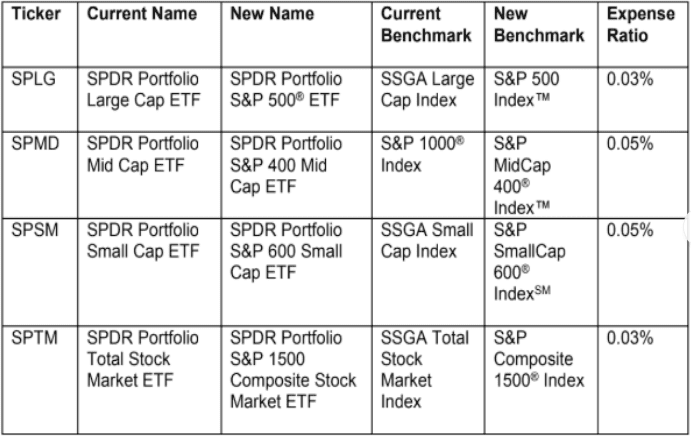Select SPDR Portfolio S&P 500 ETF cell
The height and width of the screenshot is (436, 691).
(297, 99)
